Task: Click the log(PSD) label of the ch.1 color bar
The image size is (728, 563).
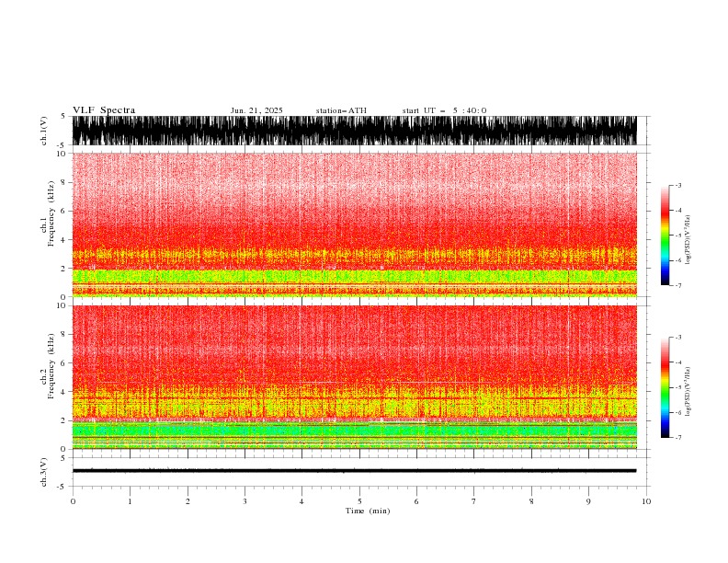Action: click(688, 240)
